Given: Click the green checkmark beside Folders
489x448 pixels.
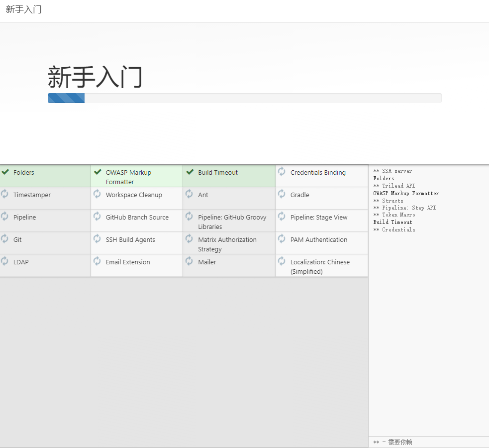Looking at the screenshot, I should (5, 172).
